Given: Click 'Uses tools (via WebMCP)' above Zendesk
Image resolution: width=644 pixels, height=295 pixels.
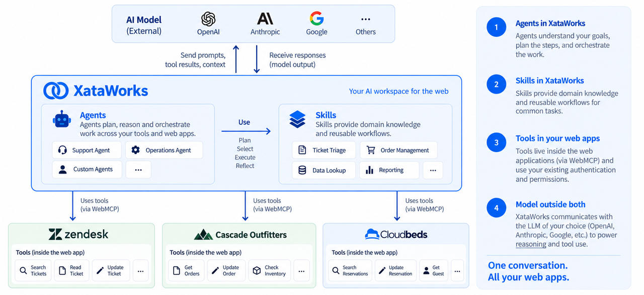Looking at the screenshot, I should point(100,204).
